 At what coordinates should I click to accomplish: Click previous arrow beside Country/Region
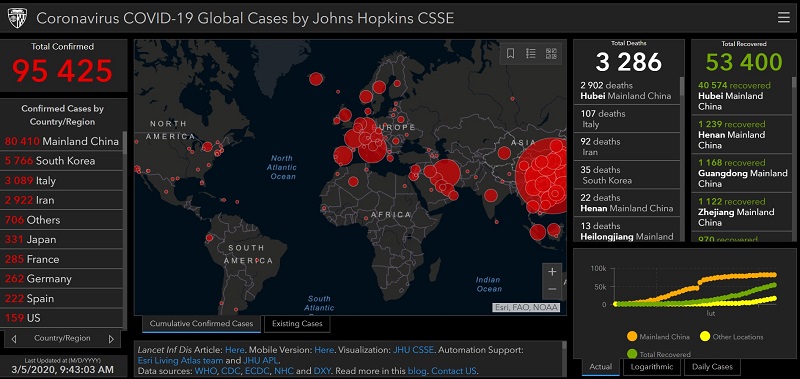[x=14, y=339]
